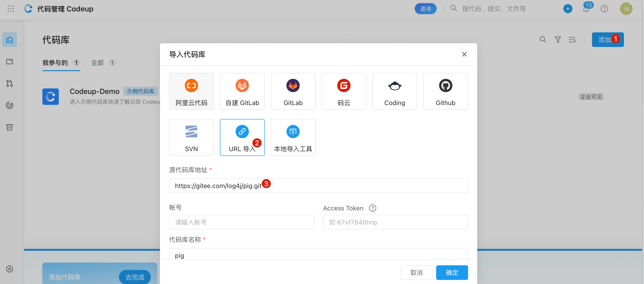Screen dimensions: 644x284
Task: Select the Github import option
Action: 445,91
